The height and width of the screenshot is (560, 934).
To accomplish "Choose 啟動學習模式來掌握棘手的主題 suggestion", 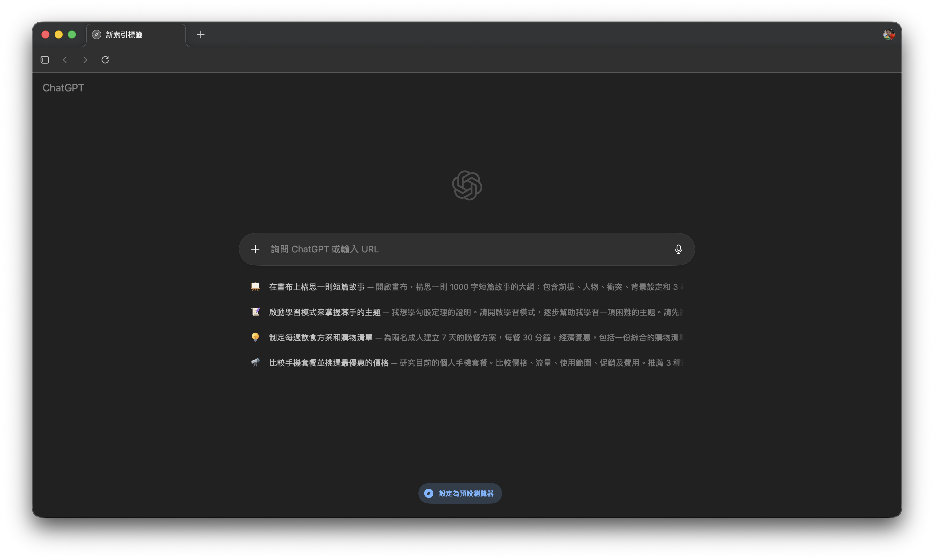I will (325, 312).
